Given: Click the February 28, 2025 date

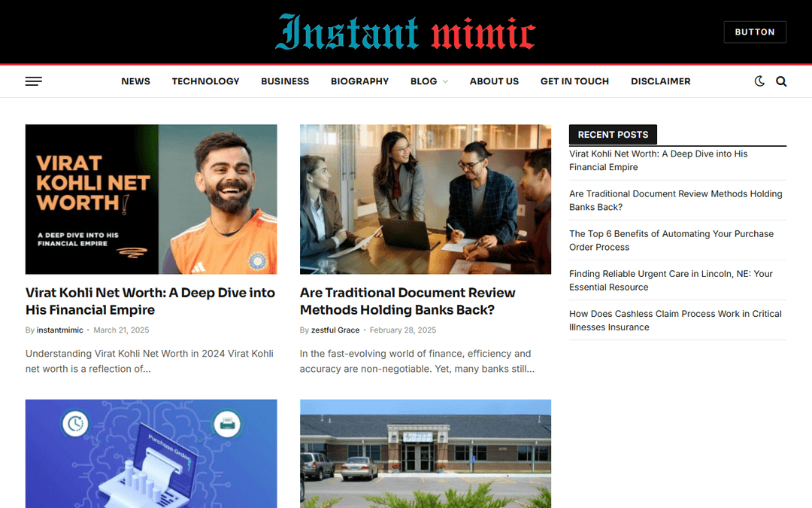Looking at the screenshot, I should (403, 330).
